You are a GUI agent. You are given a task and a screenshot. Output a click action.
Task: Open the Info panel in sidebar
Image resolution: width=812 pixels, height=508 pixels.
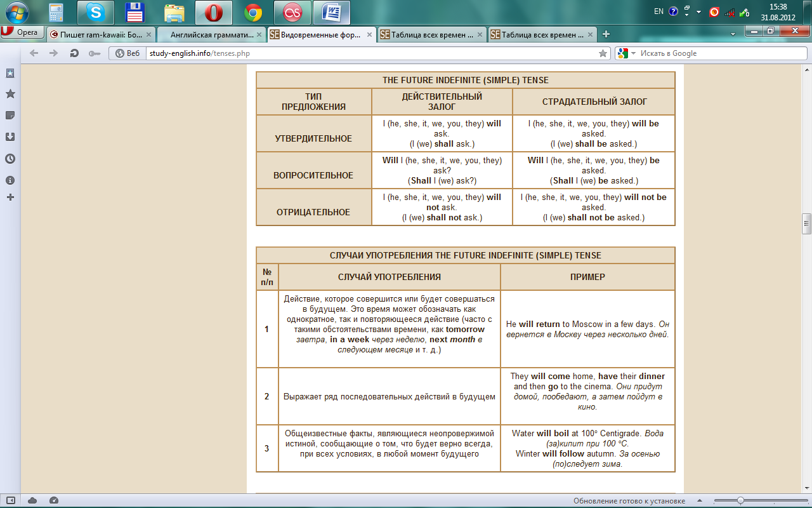click(10, 180)
